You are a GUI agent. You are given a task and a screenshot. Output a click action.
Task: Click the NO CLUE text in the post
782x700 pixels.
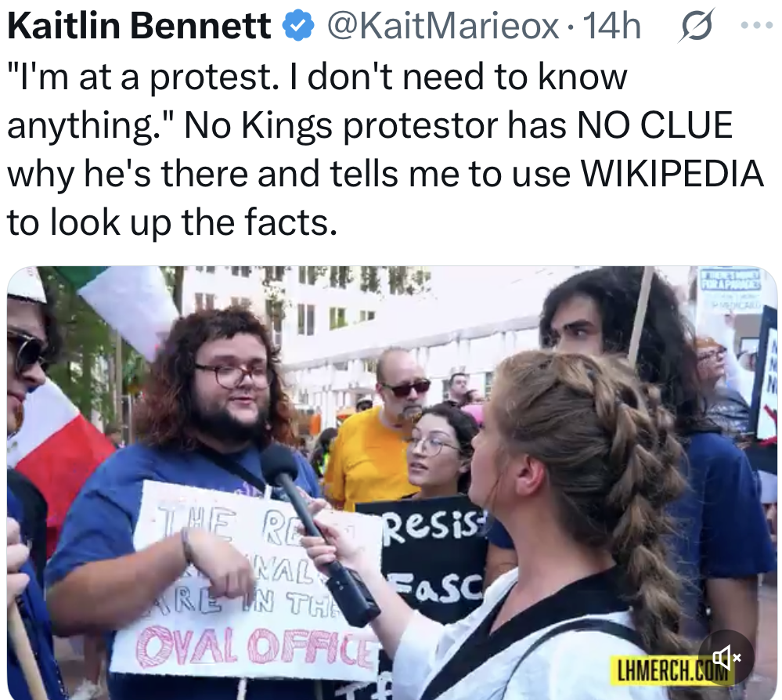654,124
